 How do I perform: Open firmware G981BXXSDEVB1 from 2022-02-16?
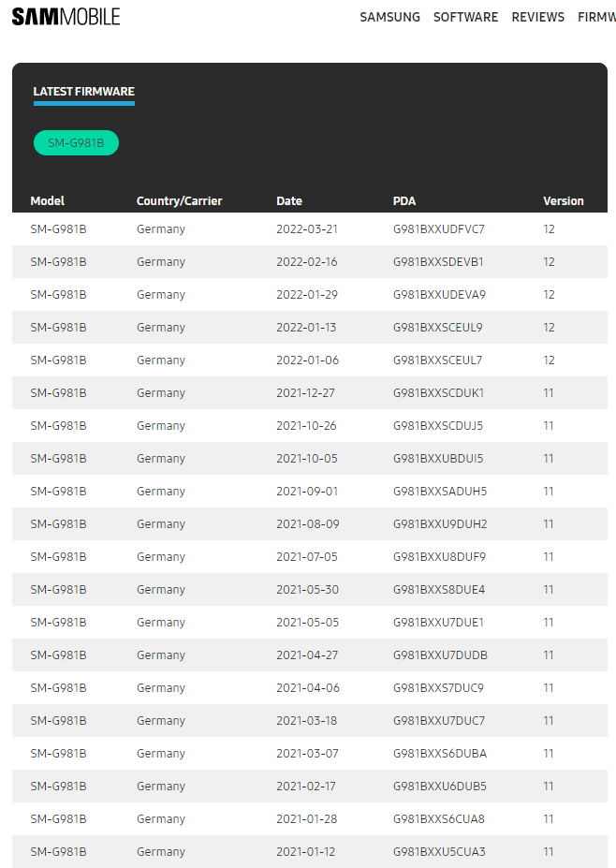(x=310, y=261)
